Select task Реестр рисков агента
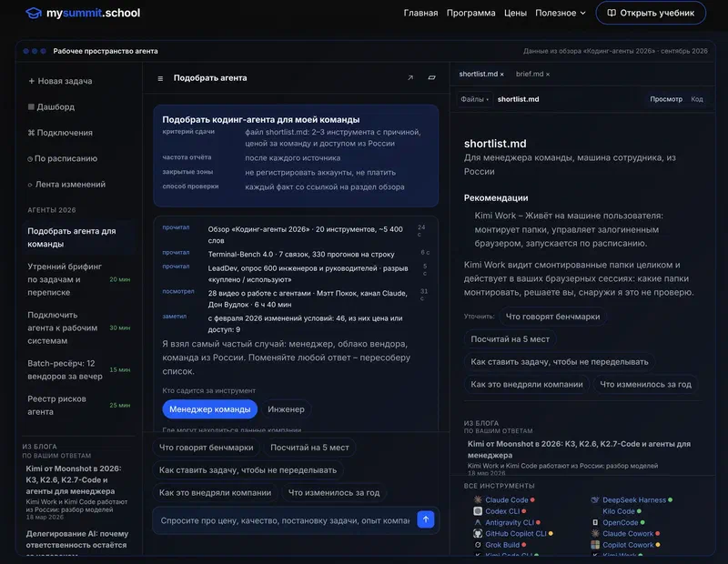The width and height of the screenshot is (728, 564). 79,405
